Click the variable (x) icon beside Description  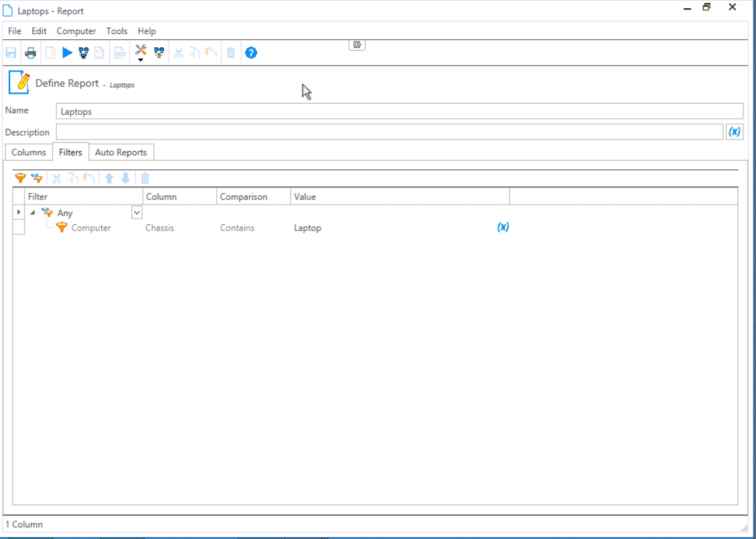tap(734, 132)
